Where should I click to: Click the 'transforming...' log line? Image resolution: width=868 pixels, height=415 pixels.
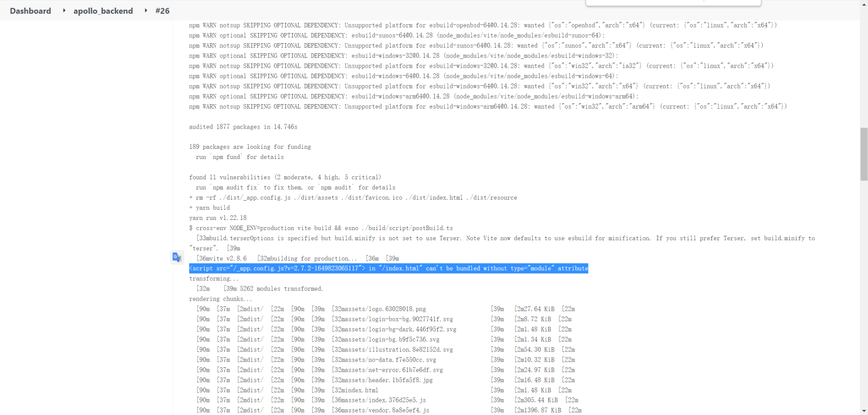tap(214, 278)
